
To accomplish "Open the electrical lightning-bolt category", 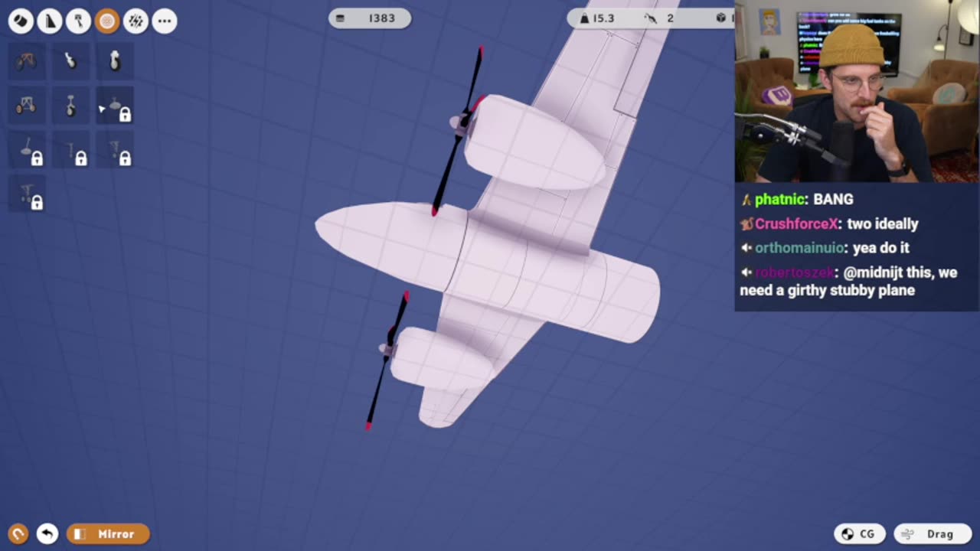I will [x=136, y=21].
